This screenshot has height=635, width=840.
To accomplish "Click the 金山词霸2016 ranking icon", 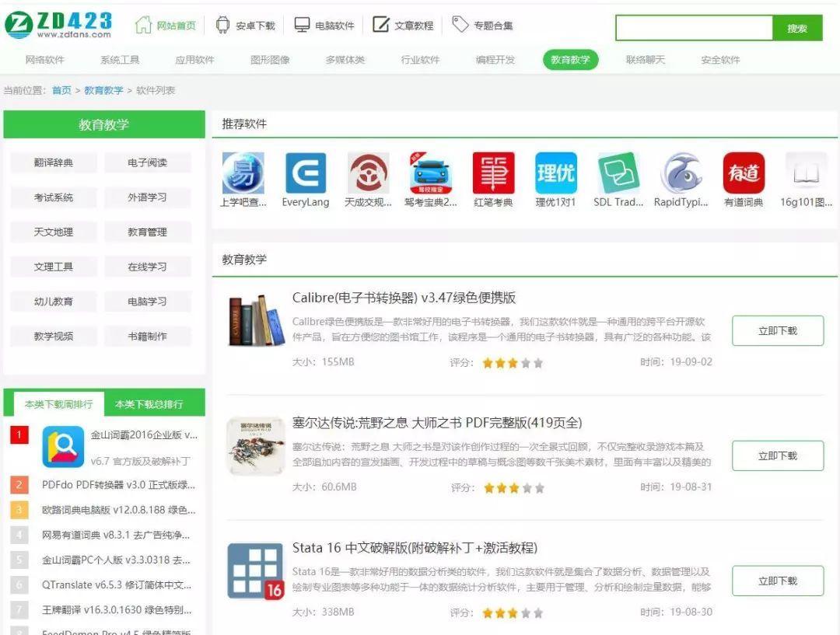I will [x=63, y=447].
